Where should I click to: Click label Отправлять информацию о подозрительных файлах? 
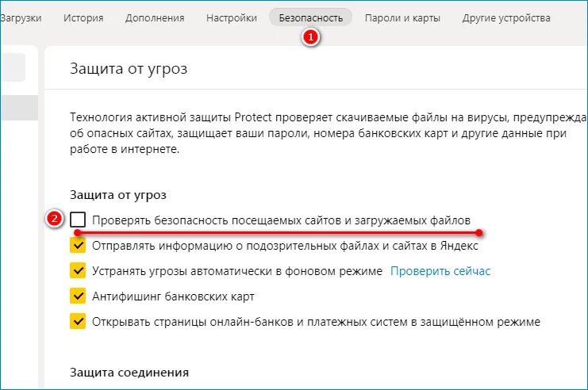coord(285,246)
